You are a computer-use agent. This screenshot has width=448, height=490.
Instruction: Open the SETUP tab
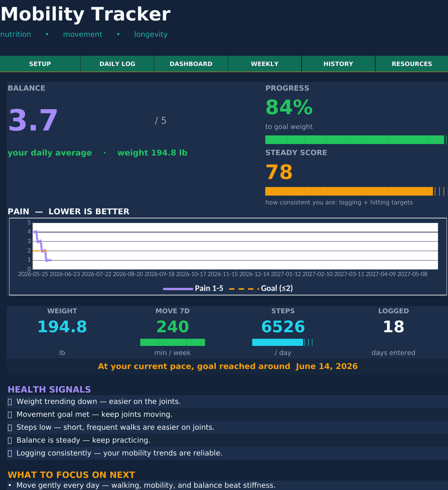[x=40, y=64]
